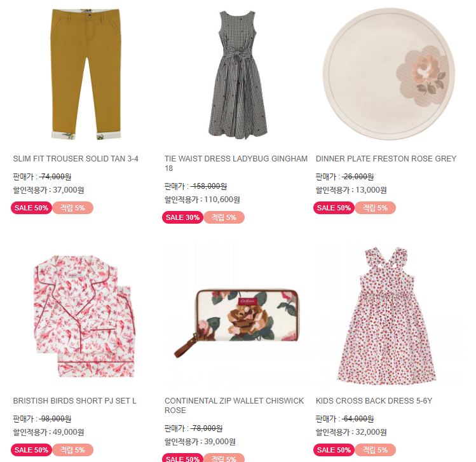
Task: Click SALE 30% badge under gingham dress
Action: (183, 217)
